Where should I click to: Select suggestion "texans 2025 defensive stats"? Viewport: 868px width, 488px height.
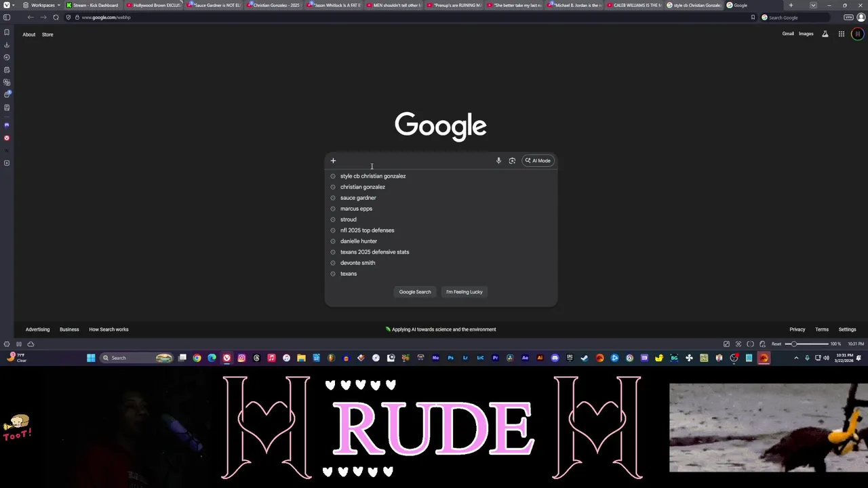374,252
